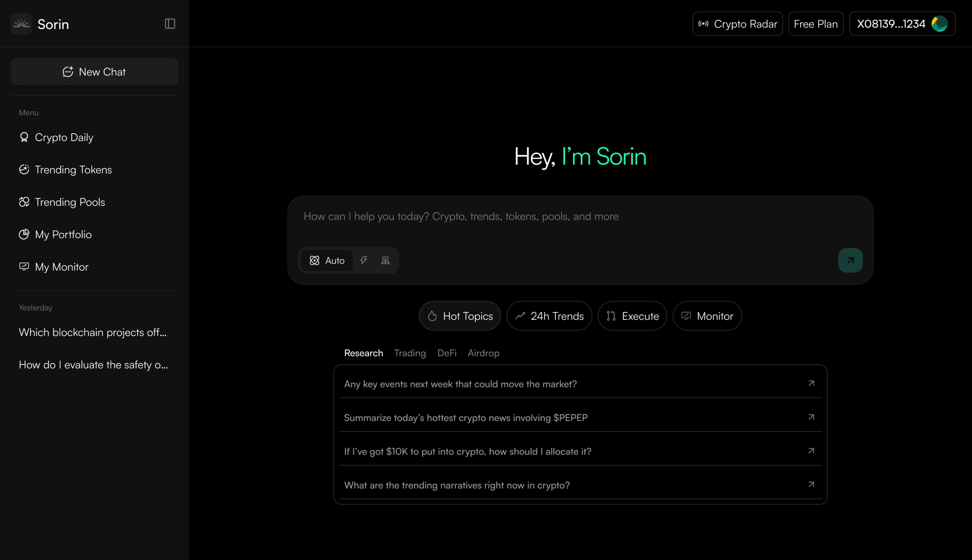972x560 pixels.
Task: Switch to the Airdrop tab
Action: [483, 353]
